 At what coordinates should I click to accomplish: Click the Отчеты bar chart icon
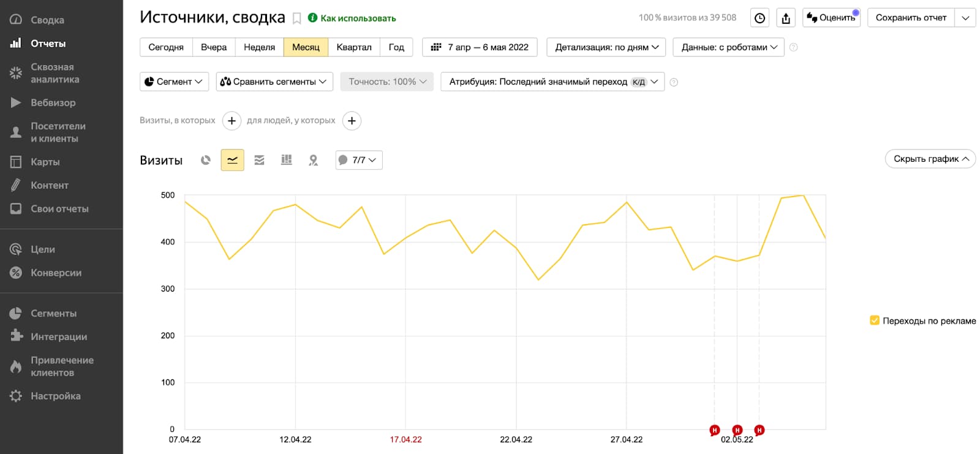tap(16, 44)
